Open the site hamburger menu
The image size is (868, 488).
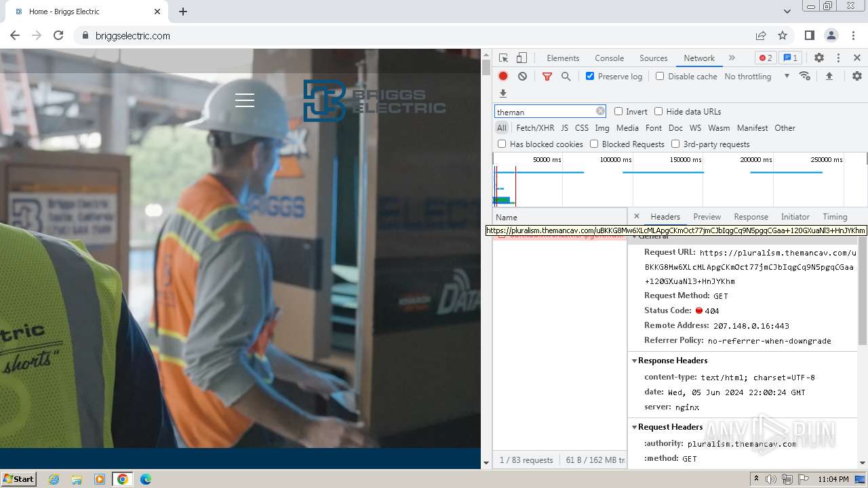click(x=245, y=100)
